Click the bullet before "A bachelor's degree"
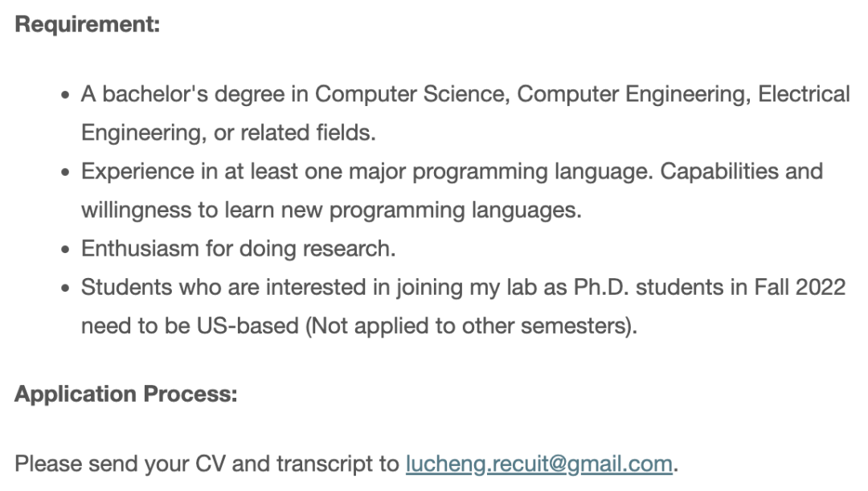 click(66, 96)
